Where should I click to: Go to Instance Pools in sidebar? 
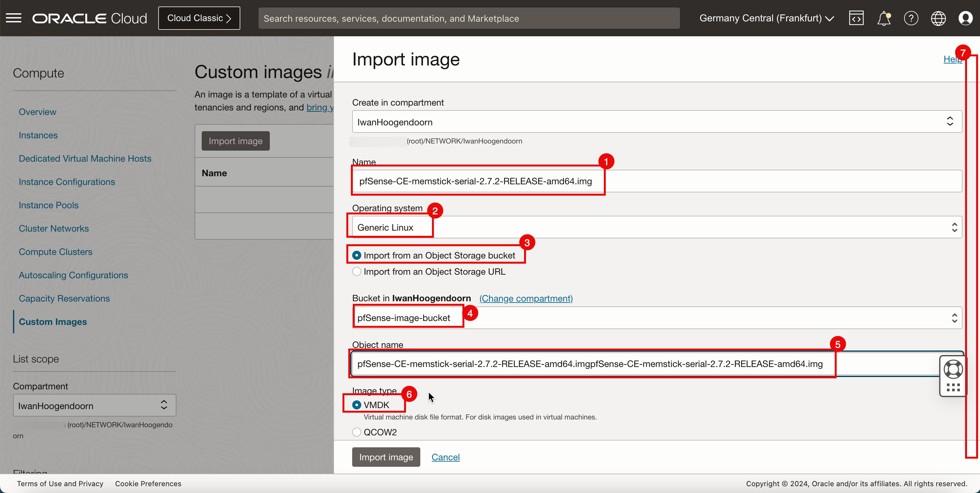tap(48, 205)
